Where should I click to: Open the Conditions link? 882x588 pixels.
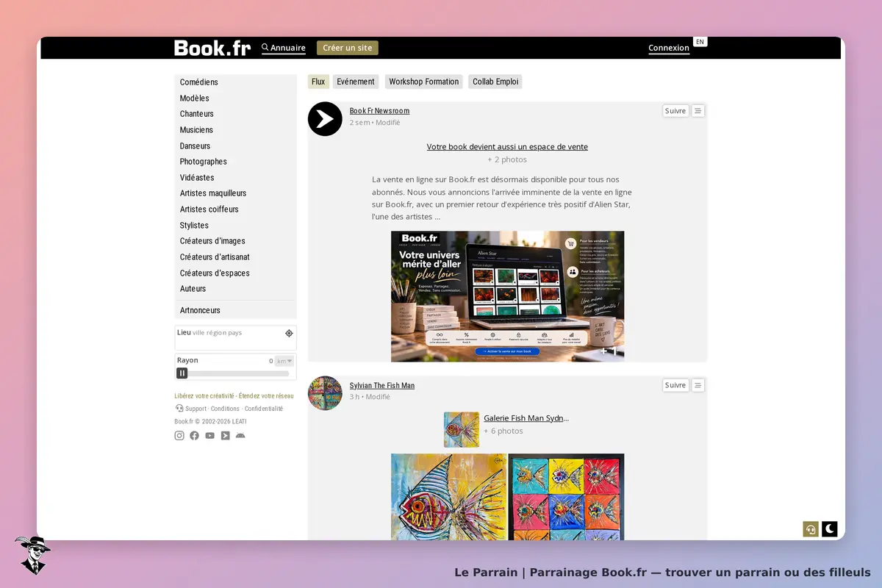(225, 409)
